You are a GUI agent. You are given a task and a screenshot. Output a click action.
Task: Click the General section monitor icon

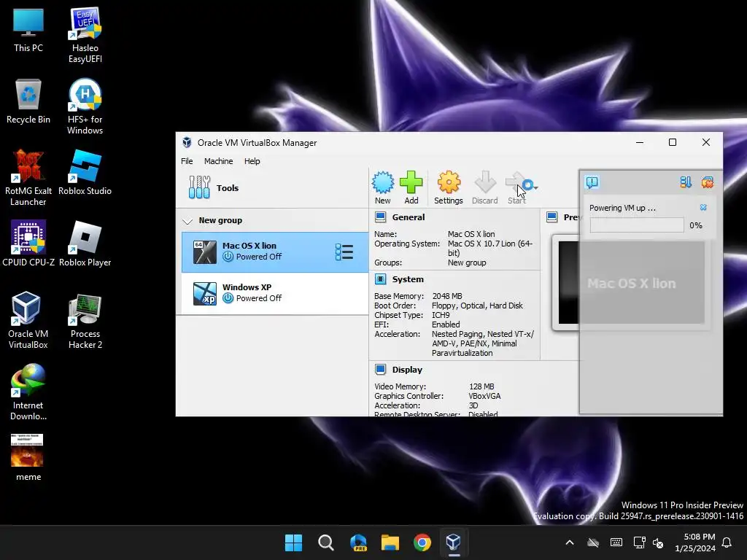(x=380, y=217)
